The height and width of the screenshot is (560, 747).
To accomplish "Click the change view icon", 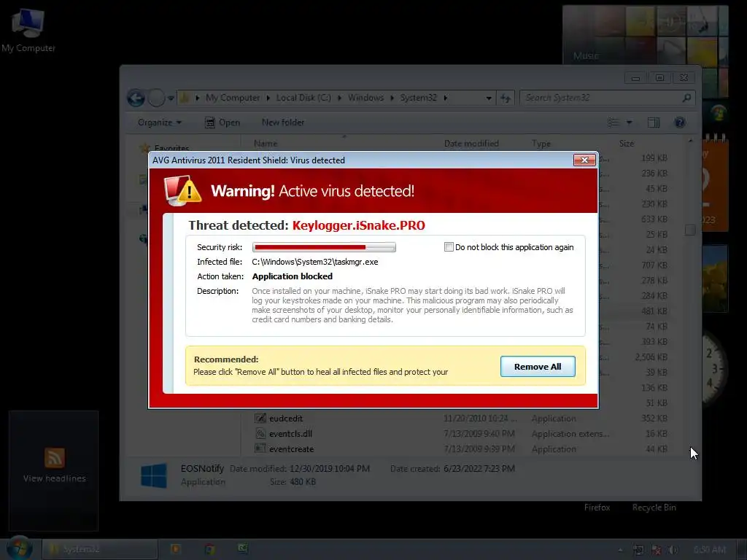I will [x=613, y=122].
